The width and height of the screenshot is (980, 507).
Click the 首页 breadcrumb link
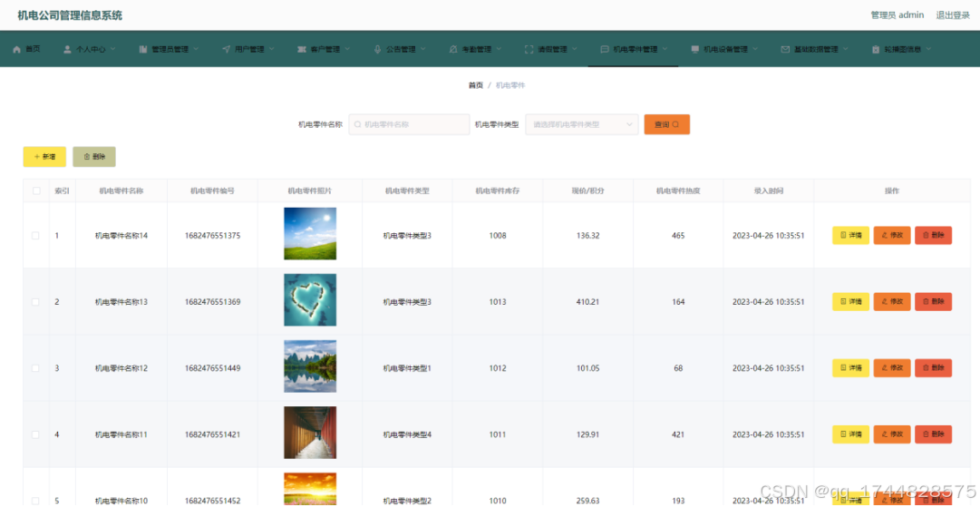pyautogui.click(x=476, y=85)
